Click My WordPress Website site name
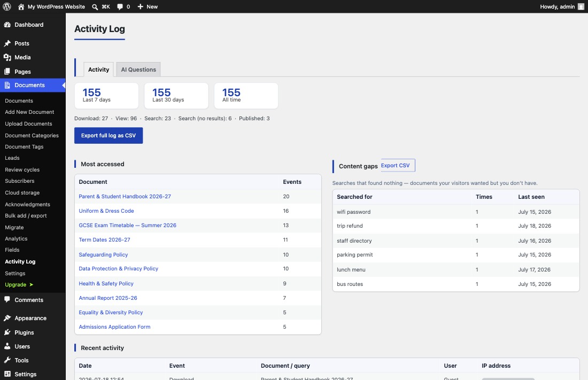The height and width of the screenshot is (380, 588). (x=56, y=7)
